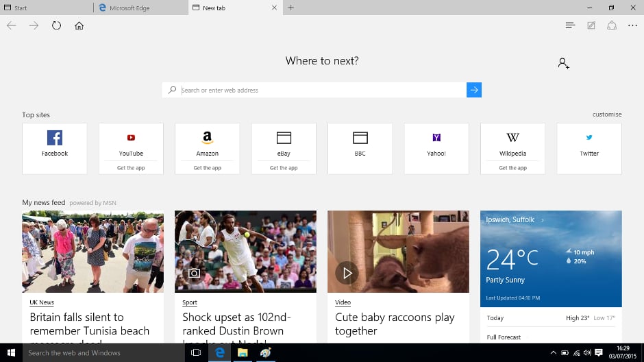This screenshot has height=362, width=644.
Task: Read the Dustin Brown shock upset headline
Action: [236, 327]
